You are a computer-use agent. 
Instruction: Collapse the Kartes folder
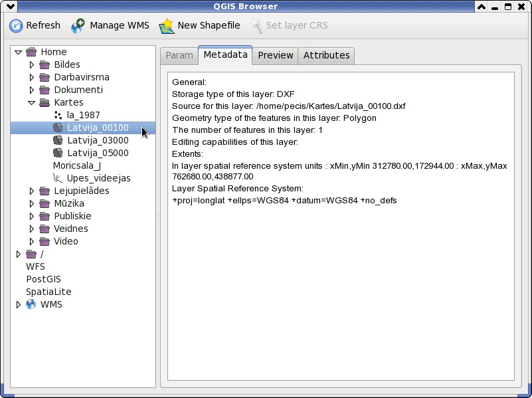click(32, 103)
